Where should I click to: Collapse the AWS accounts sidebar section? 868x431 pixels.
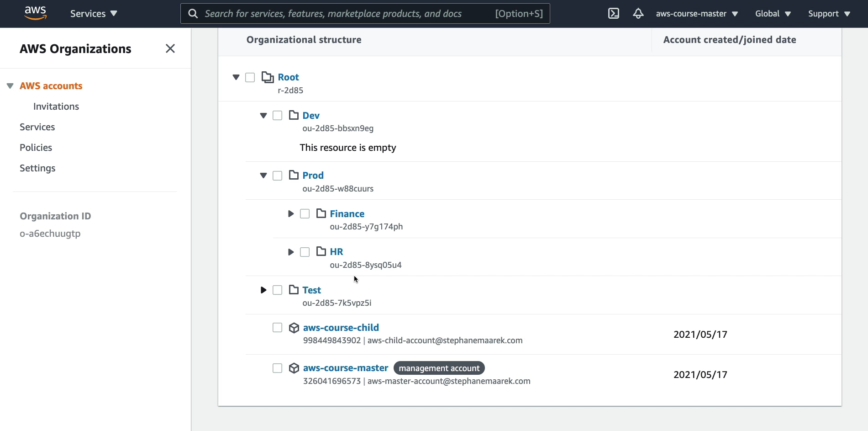pyautogui.click(x=10, y=86)
